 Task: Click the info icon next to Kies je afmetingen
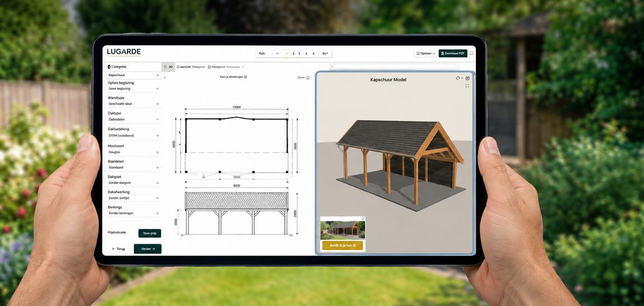246,77
